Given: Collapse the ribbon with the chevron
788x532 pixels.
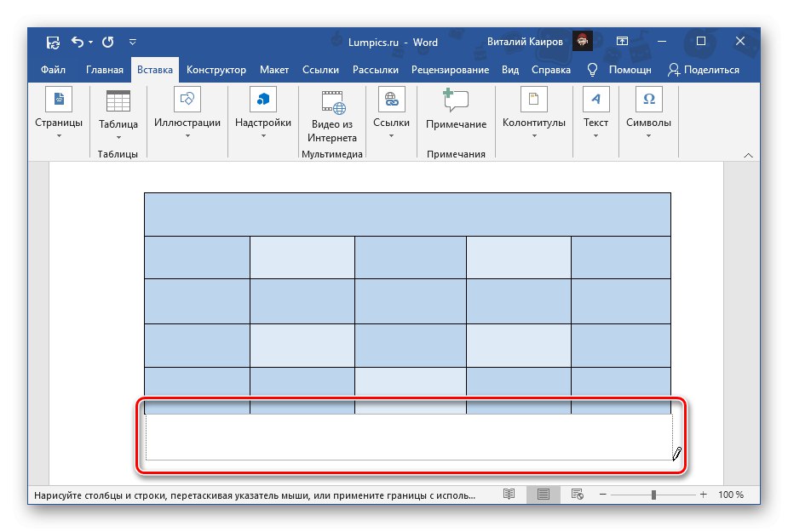Looking at the screenshot, I should coord(748,156).
